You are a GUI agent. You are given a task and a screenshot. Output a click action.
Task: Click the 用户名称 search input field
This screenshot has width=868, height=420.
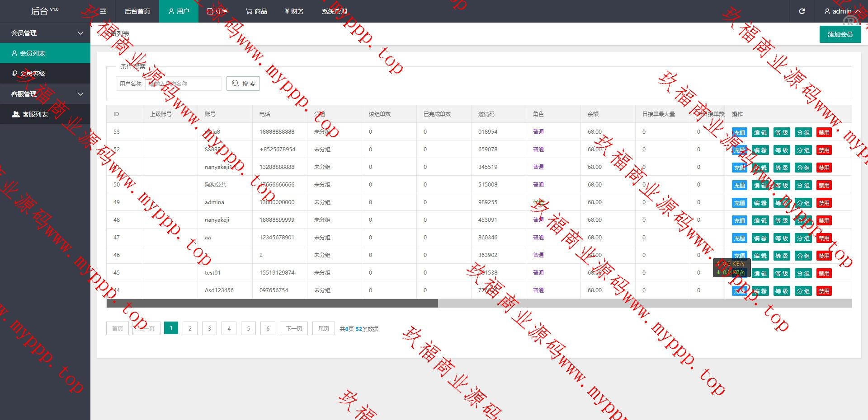tap(183, 84)
